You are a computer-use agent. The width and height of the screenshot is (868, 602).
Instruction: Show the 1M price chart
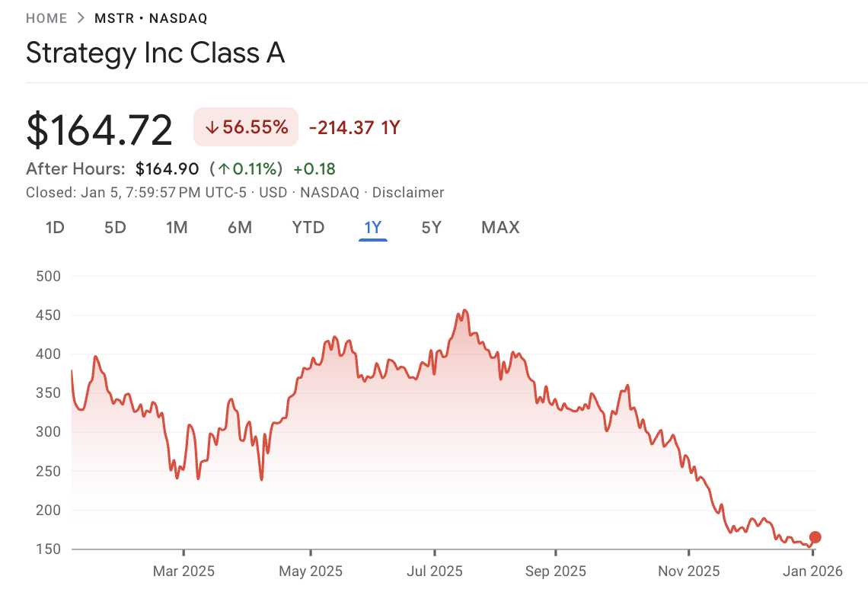pyautogui.click(x=177, y=227)
